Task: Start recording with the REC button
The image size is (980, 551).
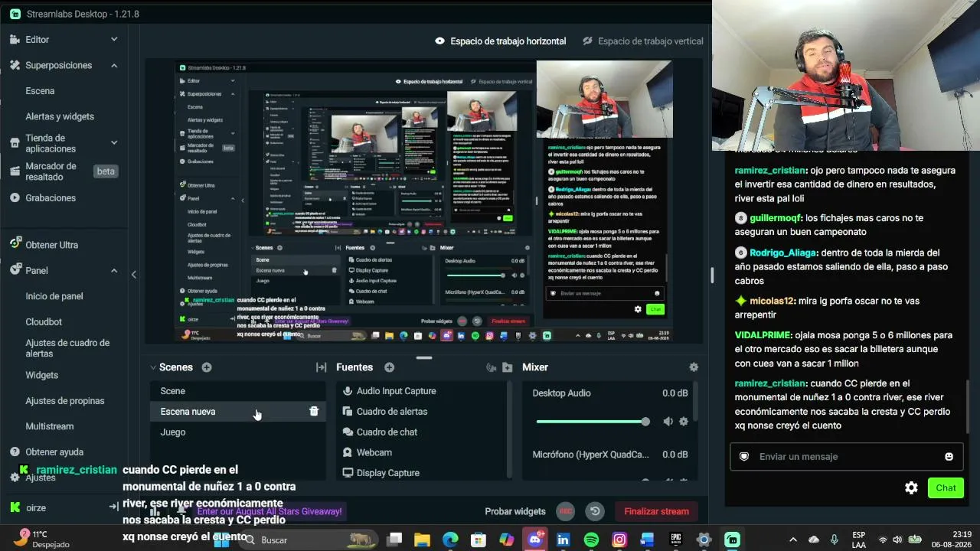Action: click(x=566, y=511)
